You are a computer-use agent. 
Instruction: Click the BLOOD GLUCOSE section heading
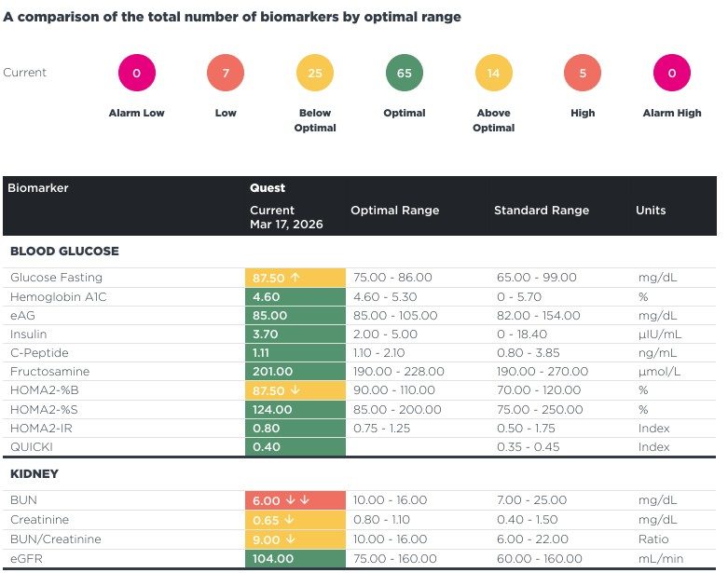(64, 251)
